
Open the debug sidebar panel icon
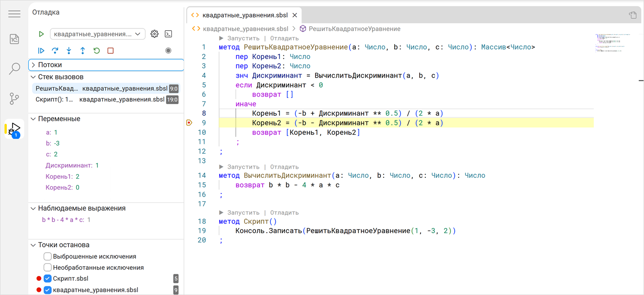[x=14, y=129]
